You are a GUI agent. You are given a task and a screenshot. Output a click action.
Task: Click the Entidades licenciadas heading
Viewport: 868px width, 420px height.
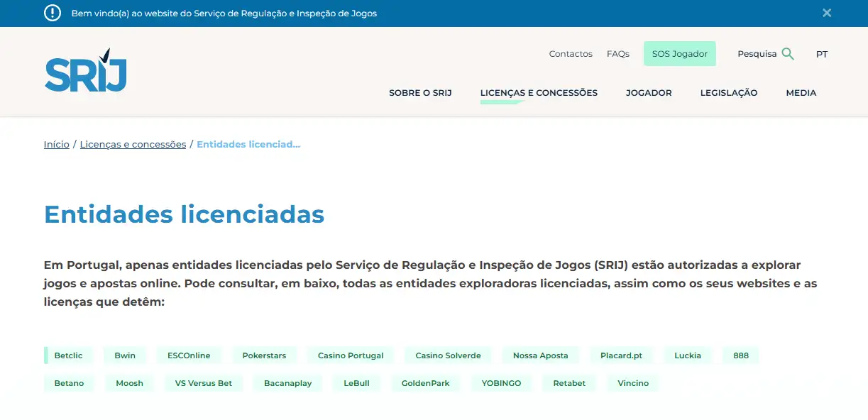(x=184, y=214)
